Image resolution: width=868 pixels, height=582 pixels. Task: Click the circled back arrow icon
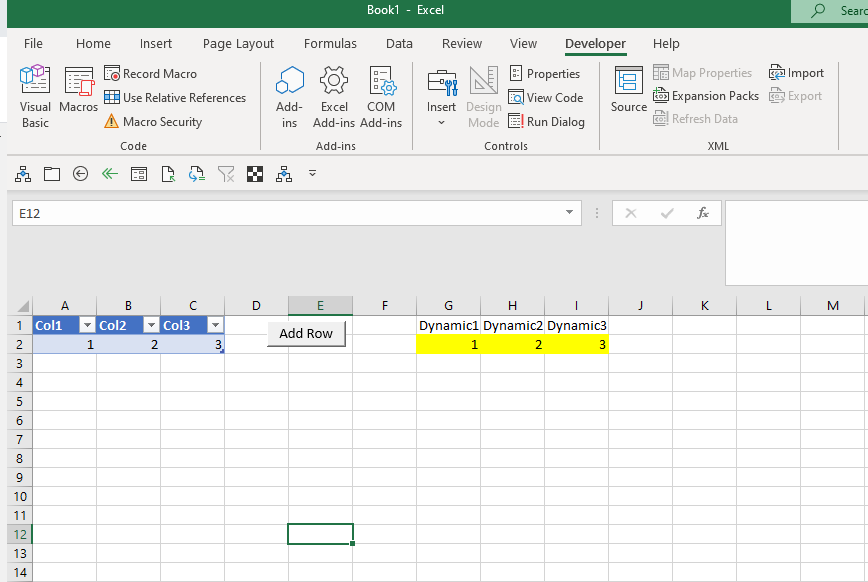tap(80, 174)
